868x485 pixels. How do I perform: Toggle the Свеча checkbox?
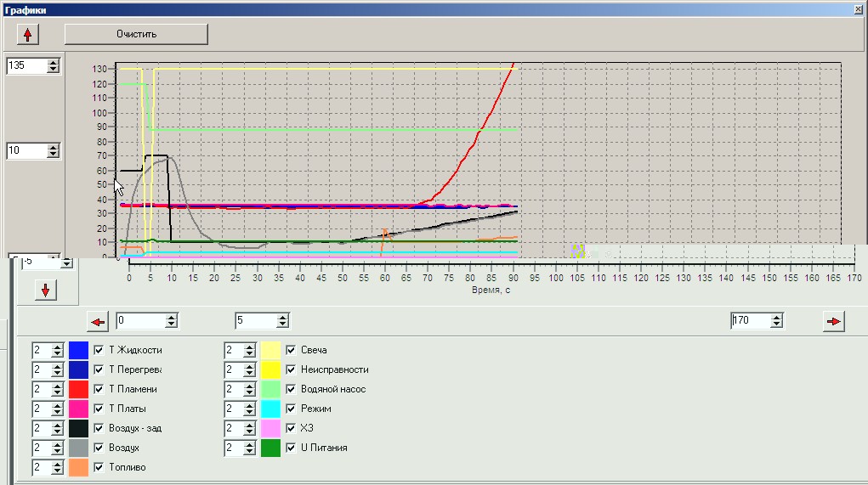[x=291, y=350]
